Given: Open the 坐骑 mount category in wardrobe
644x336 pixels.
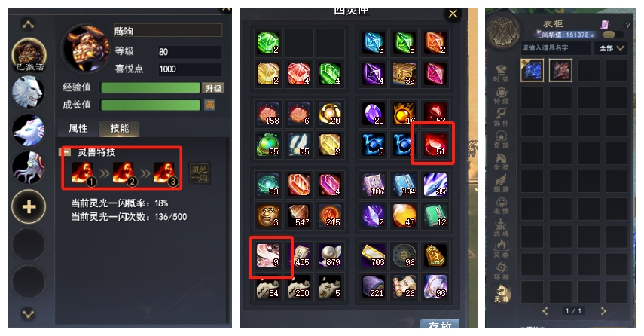Looking at the screenshot, I should coord(501,161).
